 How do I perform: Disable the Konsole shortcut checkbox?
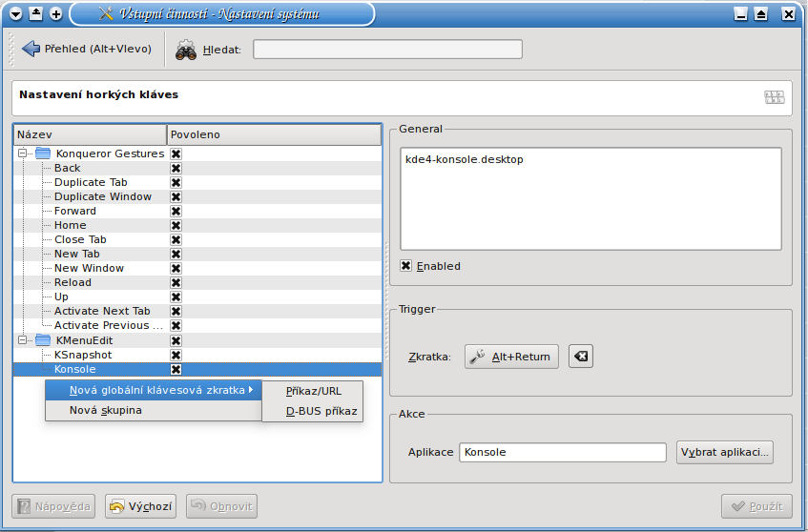click(x=176, y=369)
